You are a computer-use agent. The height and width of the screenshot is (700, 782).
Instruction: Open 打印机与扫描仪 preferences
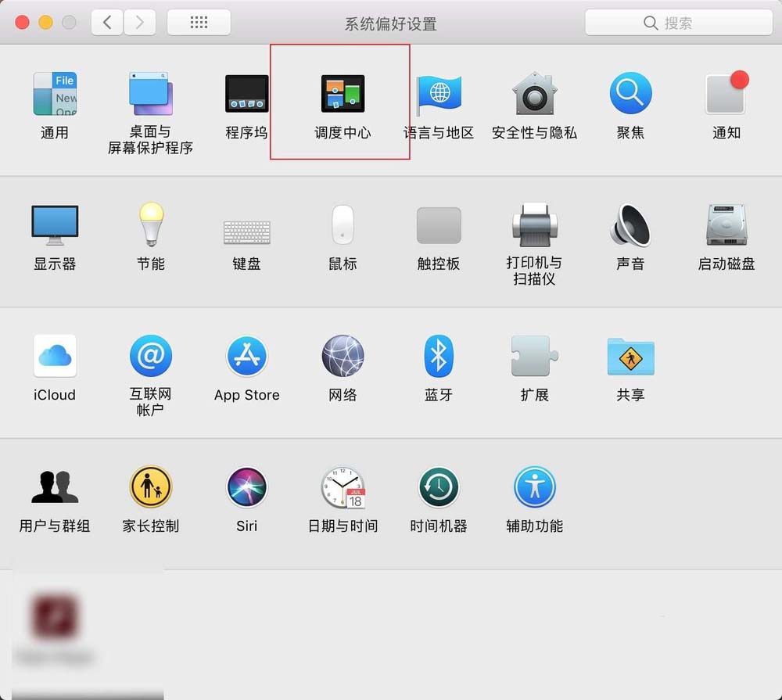tap(535, 224)
